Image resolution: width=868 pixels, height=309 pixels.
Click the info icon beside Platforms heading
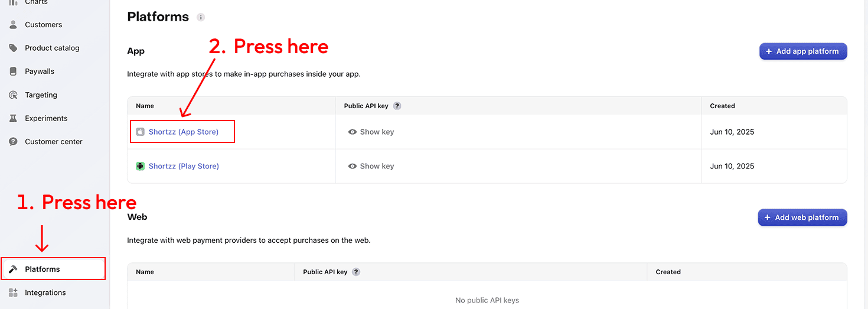click(201, 17)
